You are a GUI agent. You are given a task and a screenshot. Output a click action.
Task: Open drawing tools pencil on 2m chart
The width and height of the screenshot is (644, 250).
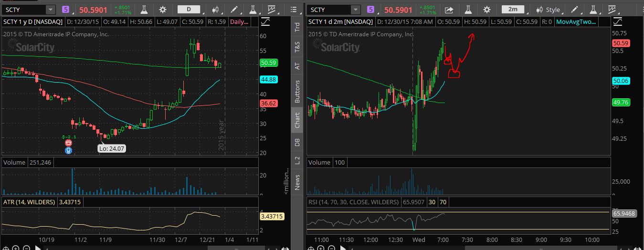(575, 10)
